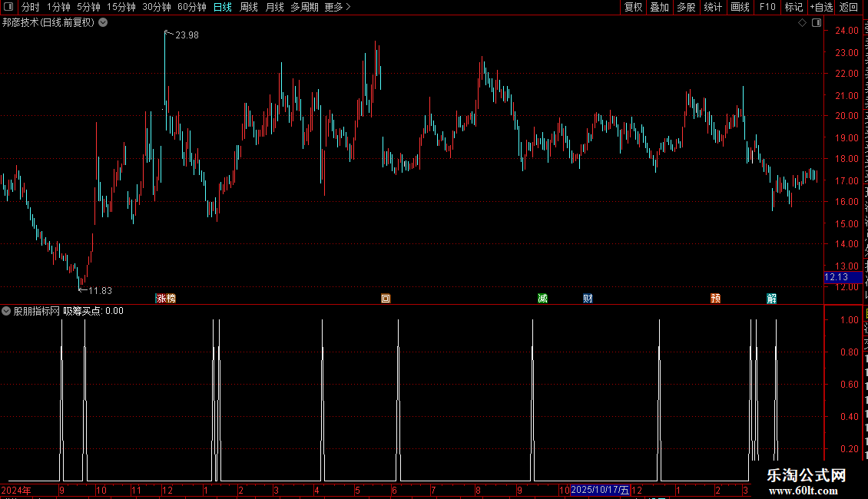The height and width of the screenshot is (499, 868).
Task: Switch to 60分钟 period tab
Action: coord(192,7)
